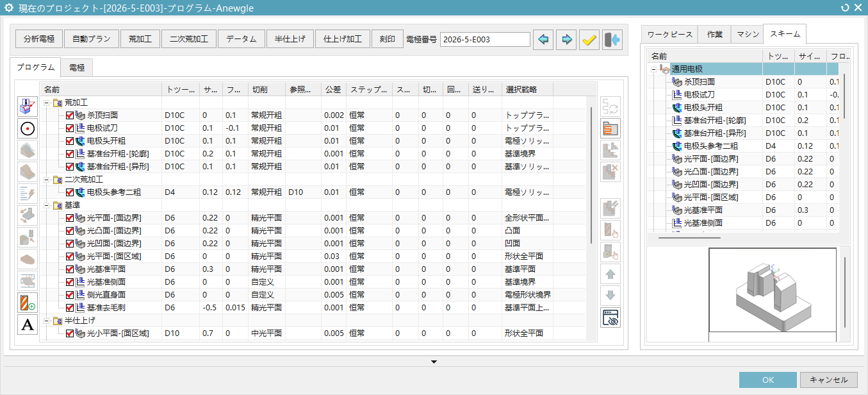
Task: Collapse the 通用电极 node in scheme tree
Action: point(654,69)
